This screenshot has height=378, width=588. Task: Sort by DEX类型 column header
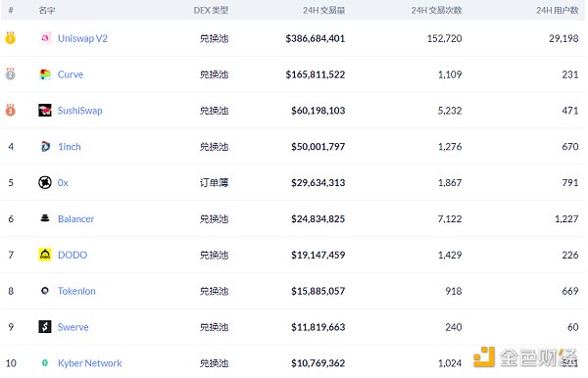tap(211, 10)
